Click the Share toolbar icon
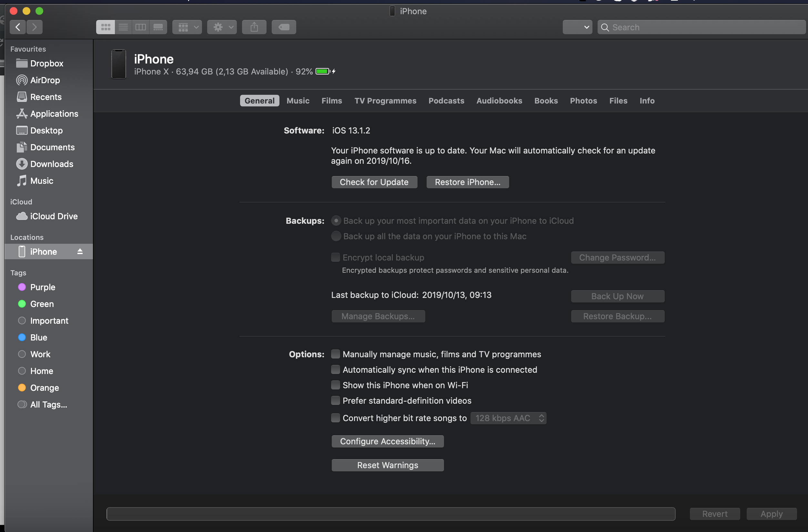The height and width of the screenshot is (532, 808). (x=254, y=27)
